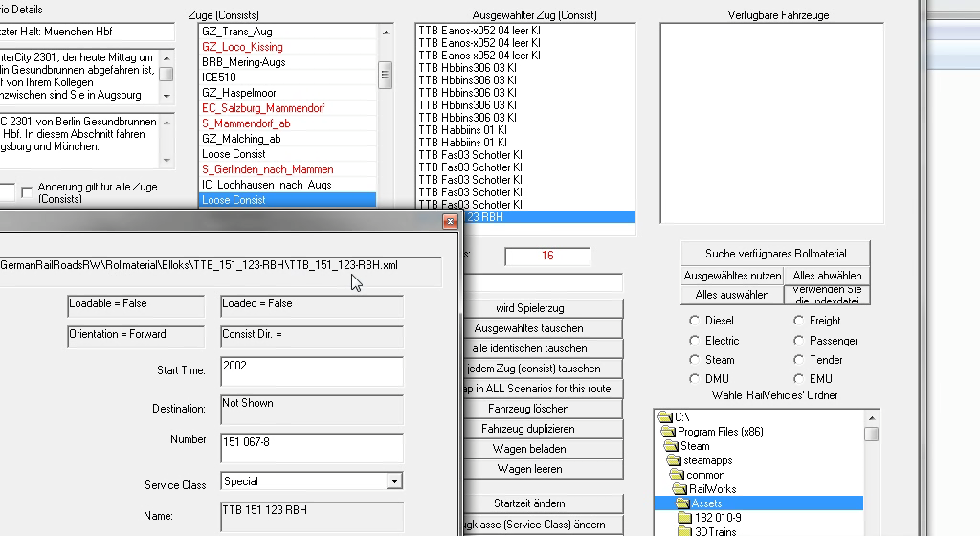Click 'Suche verfügbares Rollmaterial' button
The image size is (980, 536).
point(775,254)
